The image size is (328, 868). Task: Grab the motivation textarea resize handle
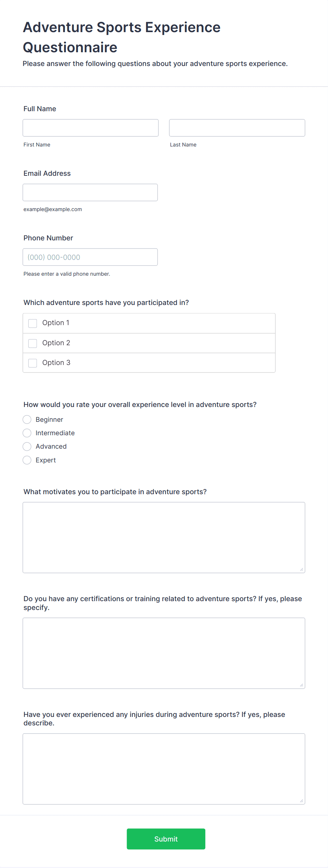(302, 569)
